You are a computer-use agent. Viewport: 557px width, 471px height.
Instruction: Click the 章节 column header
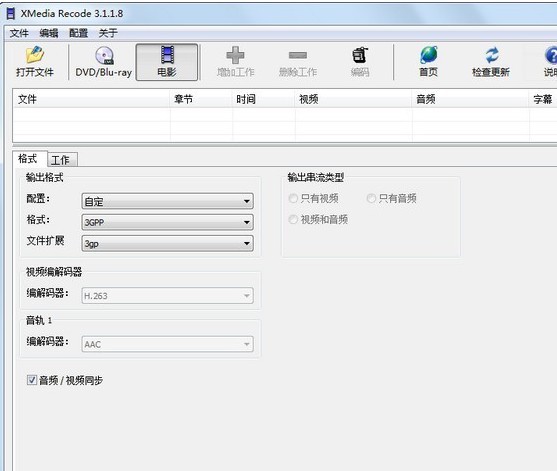pyautogui.click(x=201, y=99)
